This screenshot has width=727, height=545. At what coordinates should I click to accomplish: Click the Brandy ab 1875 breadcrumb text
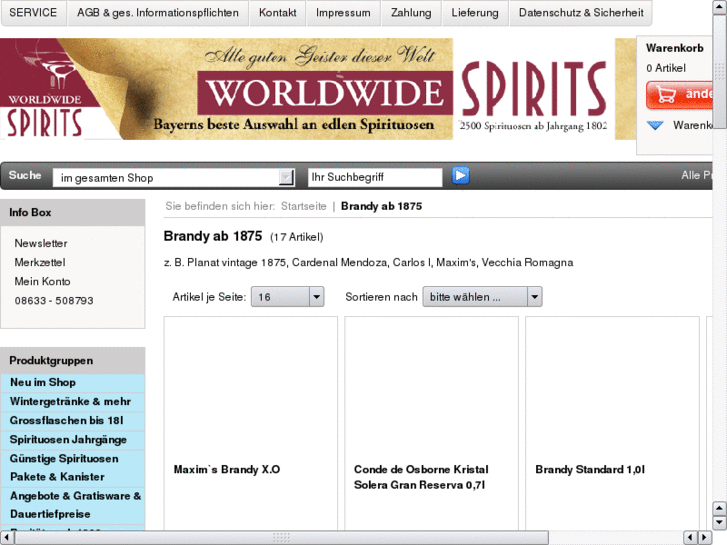coord(381,206)
